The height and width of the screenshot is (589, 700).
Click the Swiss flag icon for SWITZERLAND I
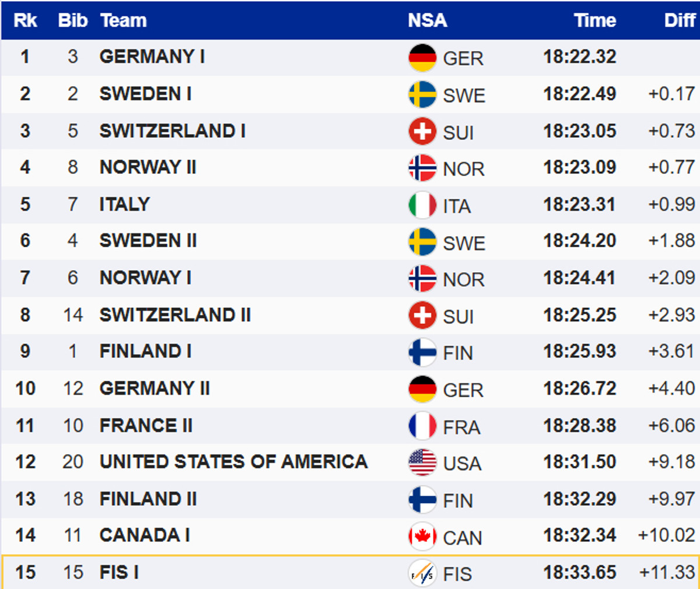422,131
